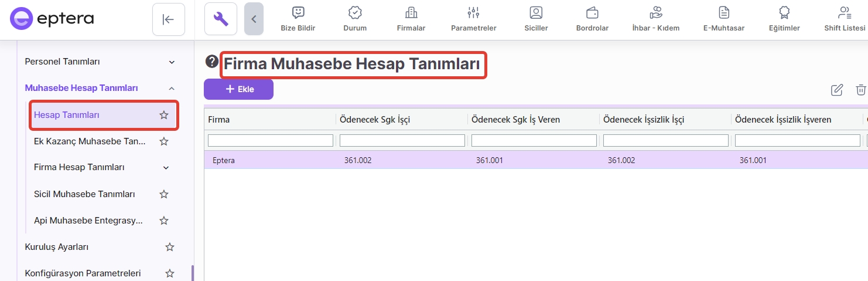Click the Ekle add button
Screen dimensions: 868x281
click(238, 89)
